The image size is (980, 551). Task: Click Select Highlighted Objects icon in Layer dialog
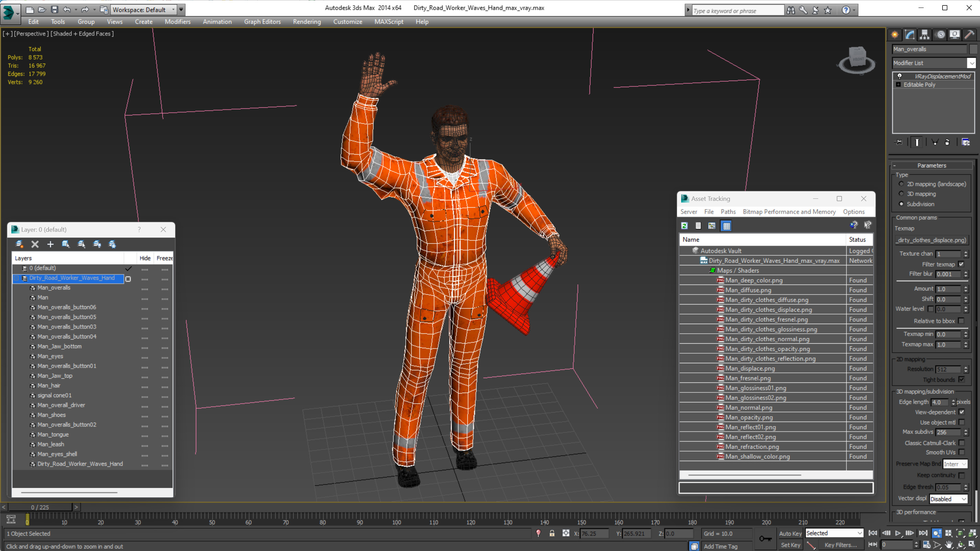66,244
